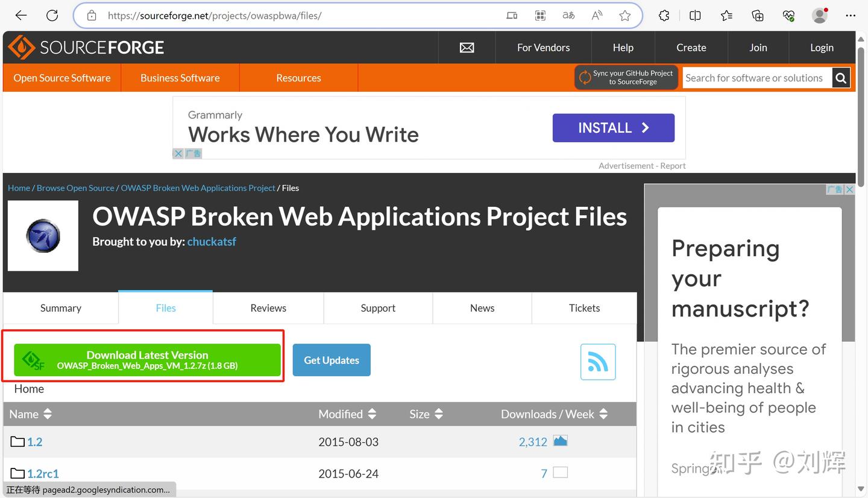Viewport: 868px width, 498px height.
Task: View site info lock icon in address bar
Action: click(x=92, y=16)
